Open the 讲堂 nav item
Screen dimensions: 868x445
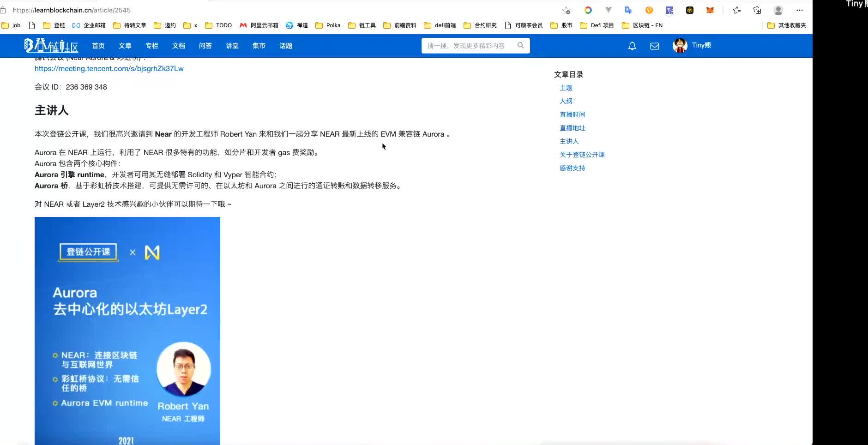[232, 46]
